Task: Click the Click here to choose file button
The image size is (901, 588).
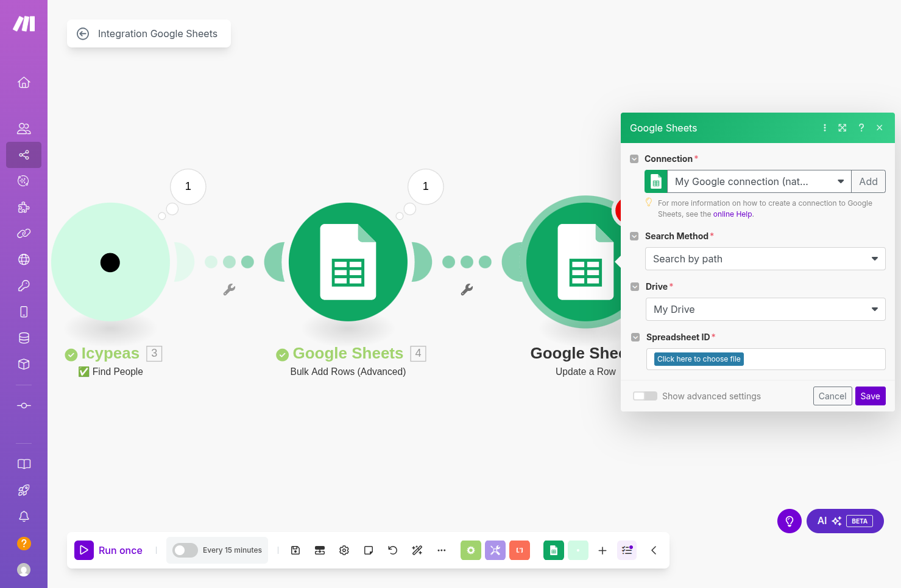Action: coord(699,359)
